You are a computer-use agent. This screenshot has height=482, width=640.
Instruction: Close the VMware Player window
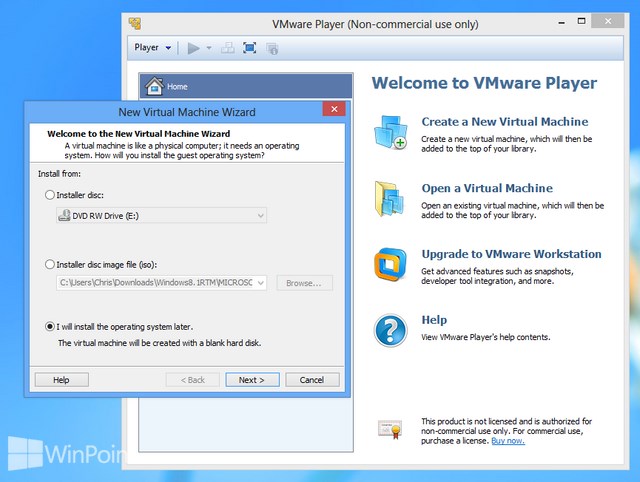point(608,21)
